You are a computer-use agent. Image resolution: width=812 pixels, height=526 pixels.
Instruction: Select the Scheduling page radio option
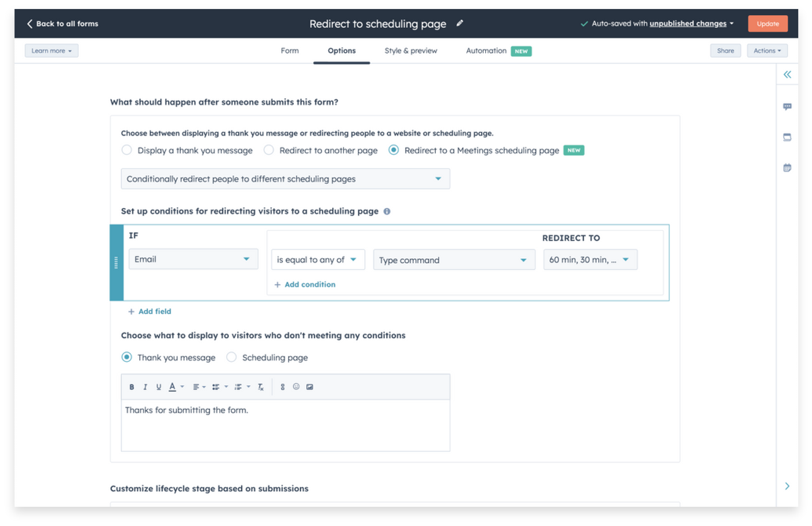[231, 357]
